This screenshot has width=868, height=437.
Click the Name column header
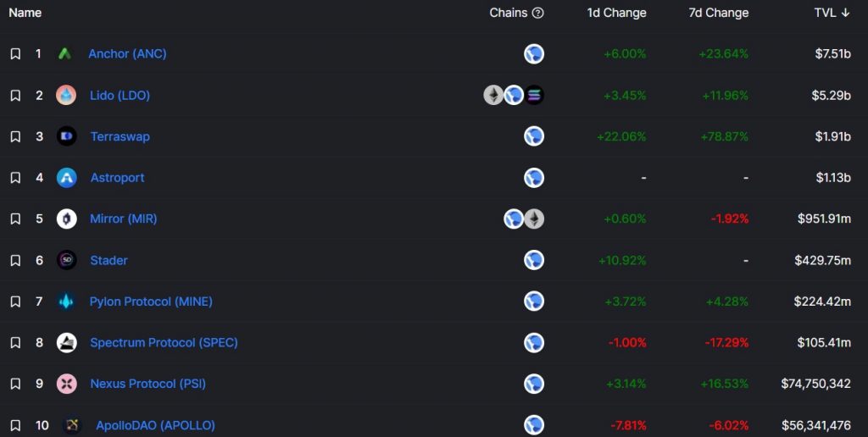pyautogui.click(x=25, y=13)
